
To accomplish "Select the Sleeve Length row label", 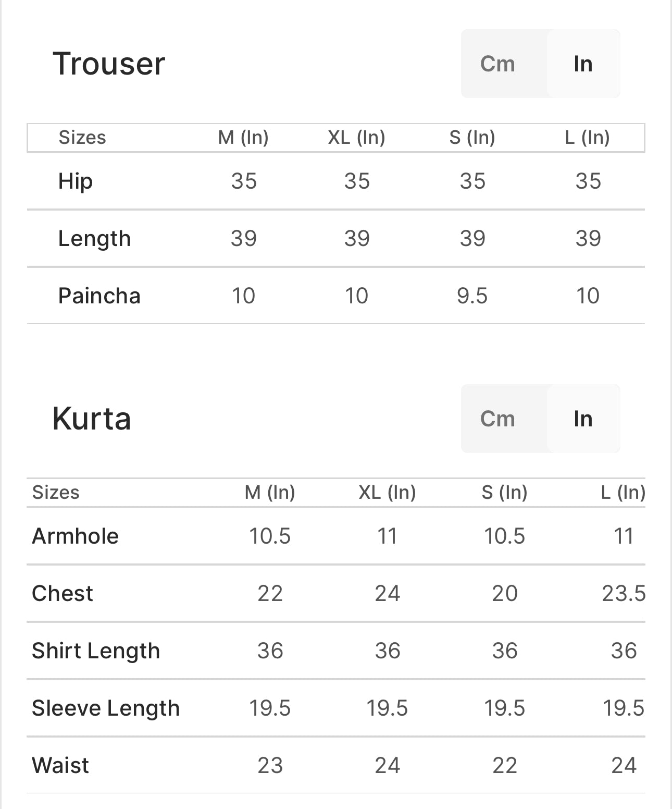I will 106,708.
